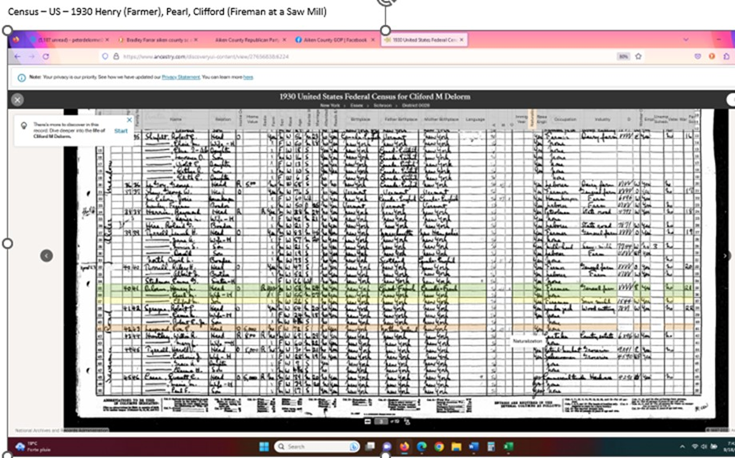Close the census image viewer with X

click(x=17, y=99)
